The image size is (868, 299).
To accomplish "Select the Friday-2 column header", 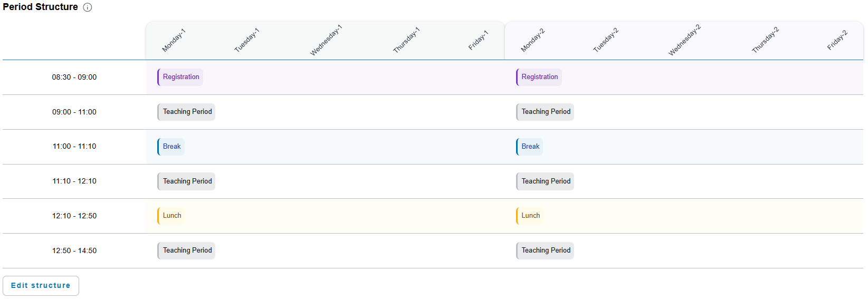I will [837, 40].
